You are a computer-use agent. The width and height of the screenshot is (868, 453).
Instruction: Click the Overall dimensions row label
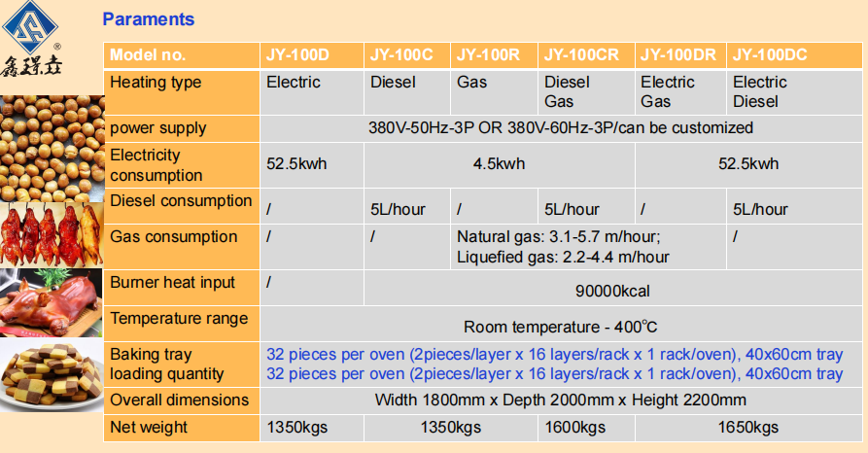pyautogui.click(x=179, y=401)
